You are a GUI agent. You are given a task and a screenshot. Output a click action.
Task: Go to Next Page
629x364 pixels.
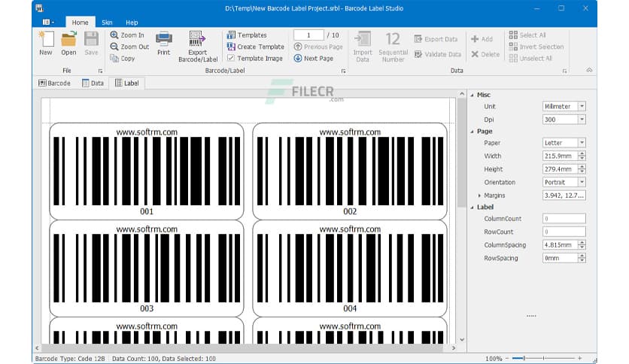pyautogui.click(x=313, y=59)
